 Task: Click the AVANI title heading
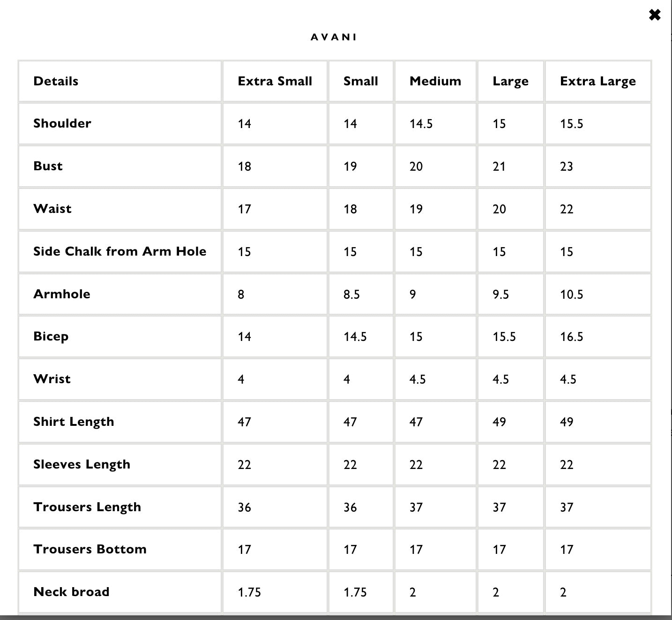tap(334, 37)
